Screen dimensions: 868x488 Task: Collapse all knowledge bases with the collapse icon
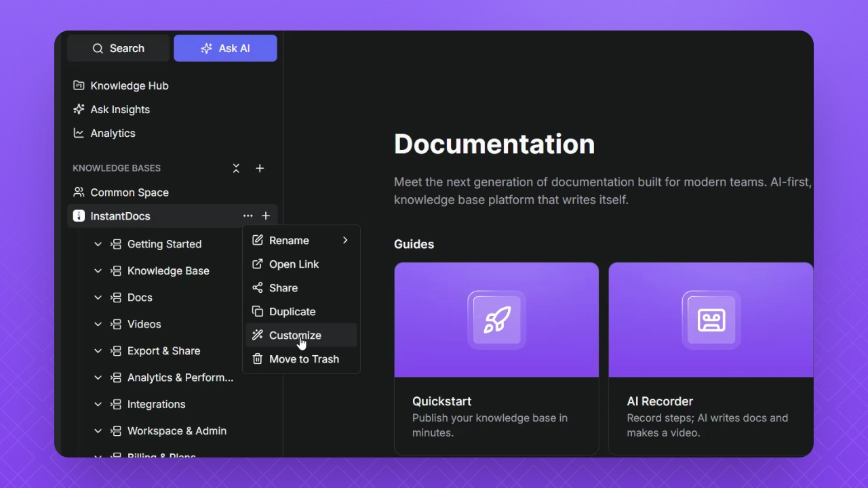tap(236, 168)
